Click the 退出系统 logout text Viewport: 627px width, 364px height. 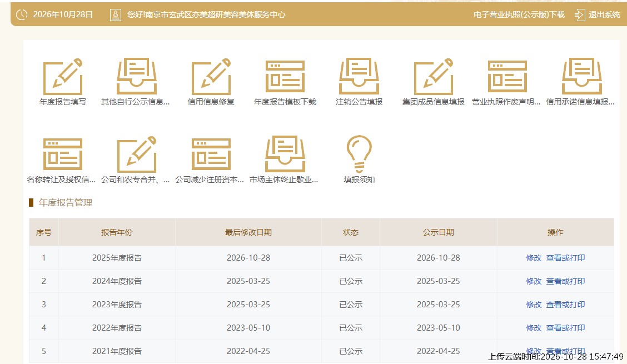click(x=604, y=14)
